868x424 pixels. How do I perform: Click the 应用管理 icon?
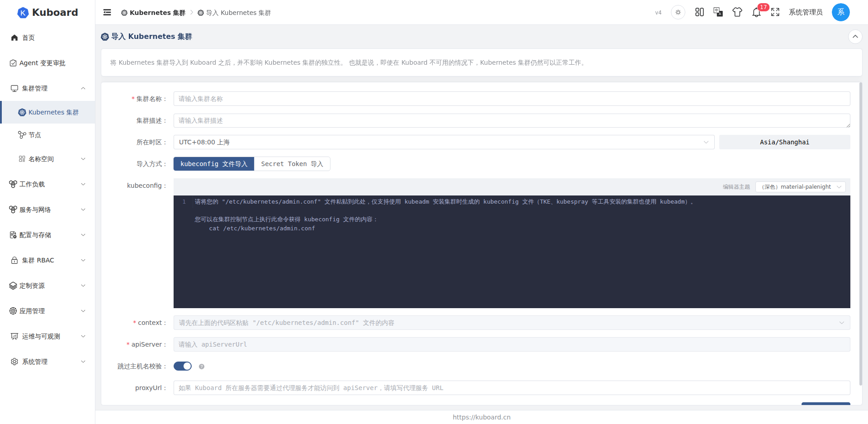pos(13,311)
